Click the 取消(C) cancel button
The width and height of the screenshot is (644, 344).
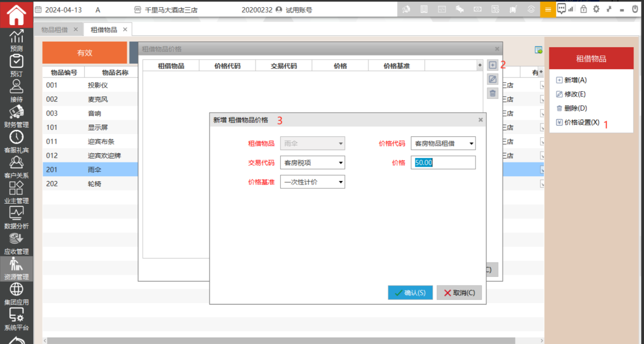pyautogui.click(x=459, y=293)
